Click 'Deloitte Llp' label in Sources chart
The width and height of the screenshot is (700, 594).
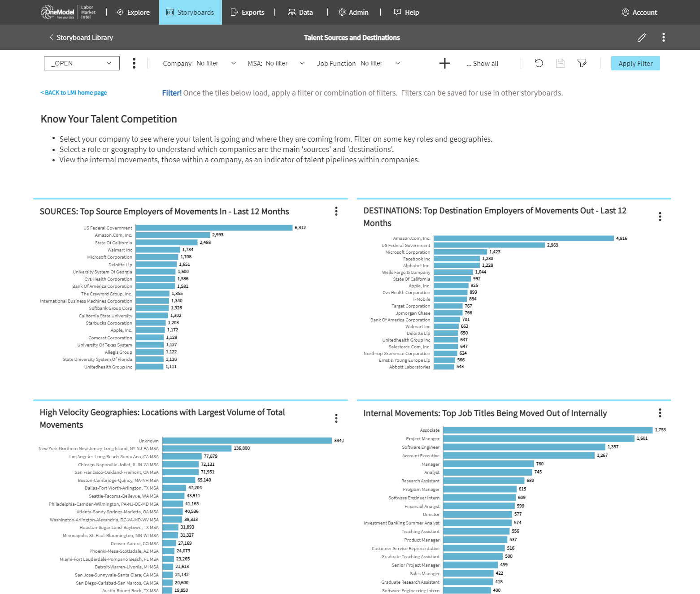click(120, 264)
